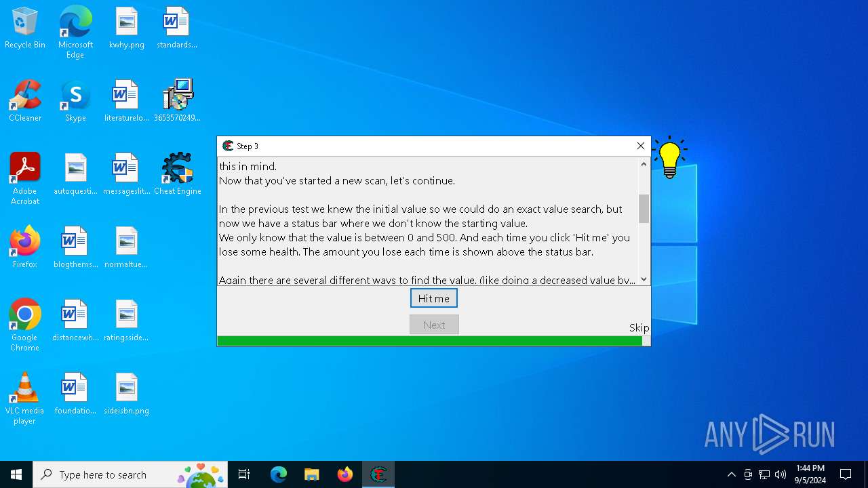Viewport: 868px width, 488px height.
Task: Open the Skype desktop shortcut
Action: coord(75,101)
